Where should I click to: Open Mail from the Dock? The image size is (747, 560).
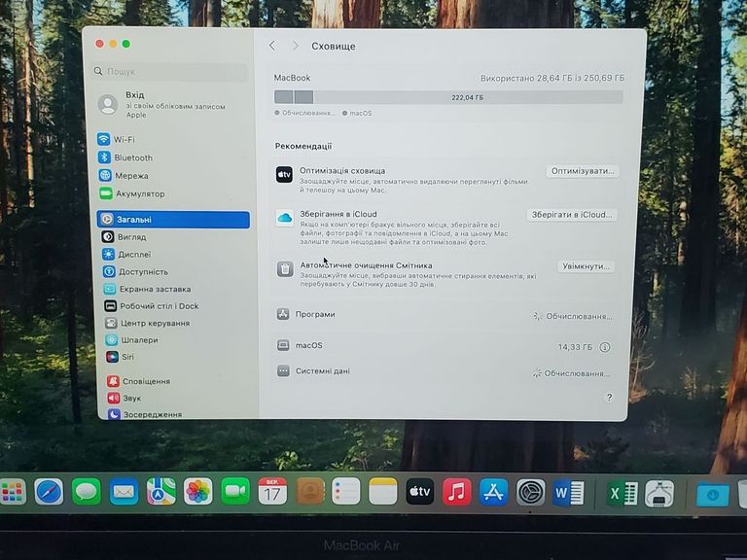pyautogui.click(x=124, y=491)
